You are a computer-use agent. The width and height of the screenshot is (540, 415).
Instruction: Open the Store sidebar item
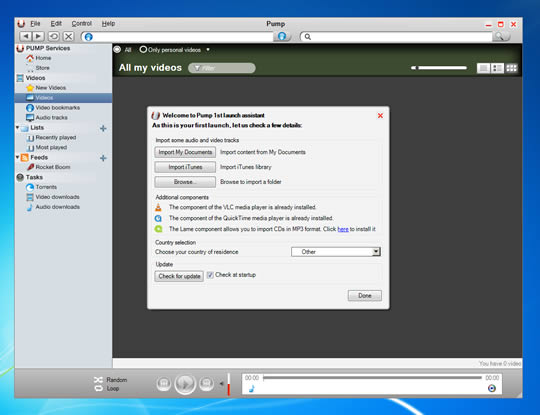click(42, 68)
